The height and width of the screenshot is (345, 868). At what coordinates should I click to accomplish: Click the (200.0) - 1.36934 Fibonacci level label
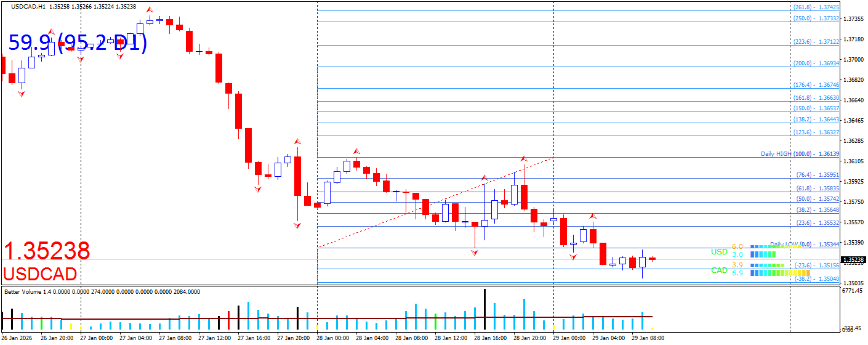pyautogui.click(x=817, y=63)
